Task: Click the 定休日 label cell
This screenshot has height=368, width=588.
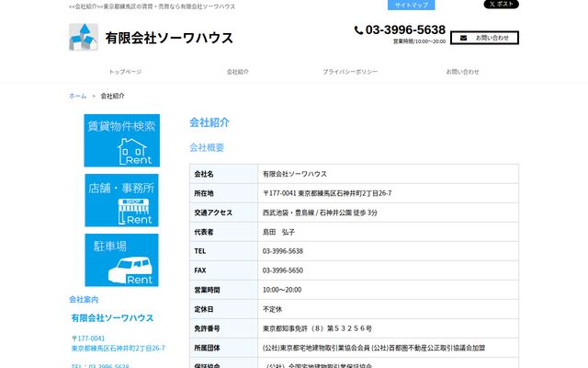Action: tap(224, 309)
